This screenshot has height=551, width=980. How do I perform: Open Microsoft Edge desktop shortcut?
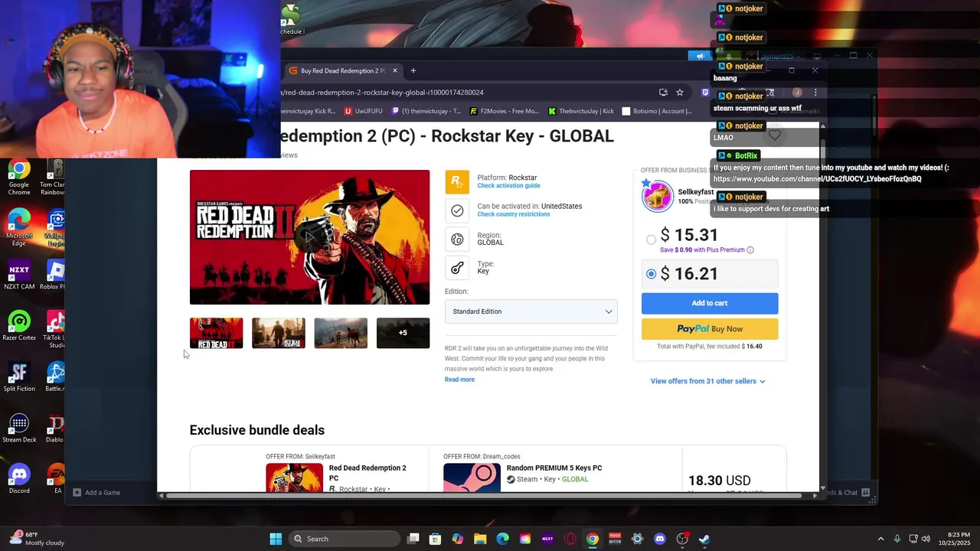click(19, 227)
